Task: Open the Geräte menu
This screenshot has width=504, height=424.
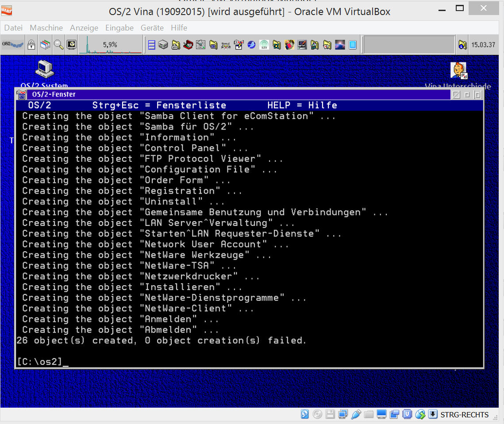Action: coord(152,28)
